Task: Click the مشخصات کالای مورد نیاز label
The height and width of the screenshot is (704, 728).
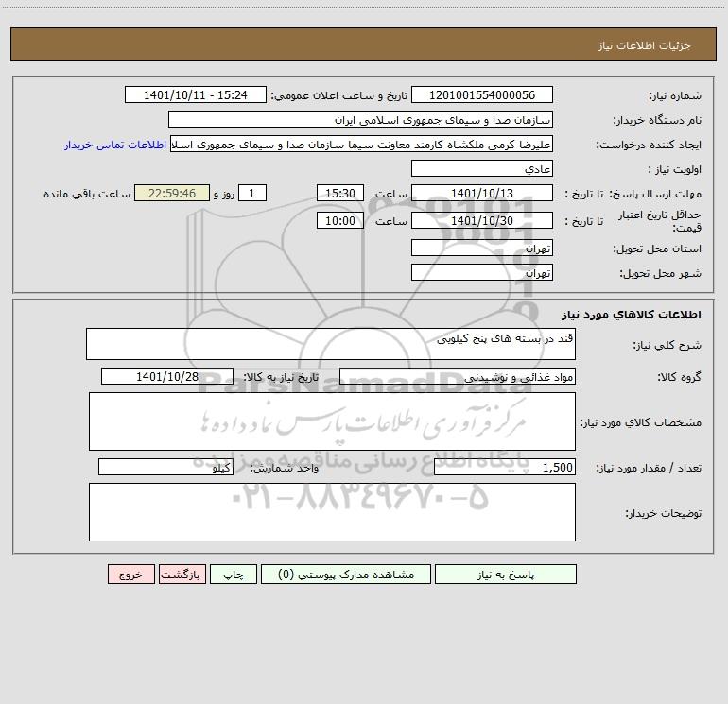Action: click(641, 422)
